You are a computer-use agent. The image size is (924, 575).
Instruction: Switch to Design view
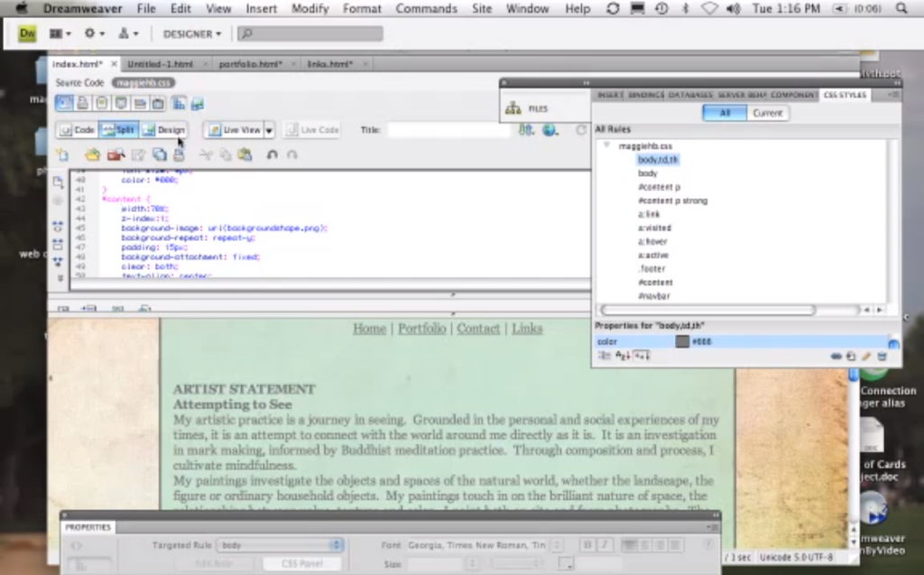[163, 130]
